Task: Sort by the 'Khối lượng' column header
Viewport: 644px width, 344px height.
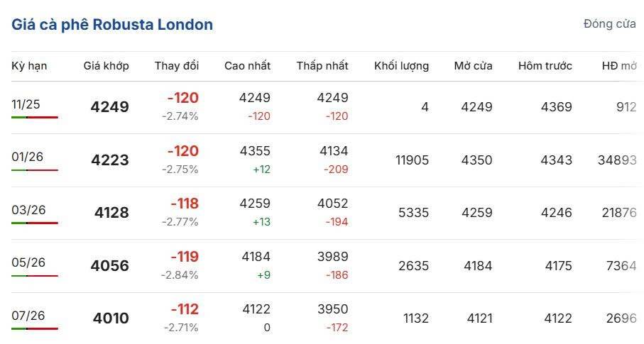Action: point(401,66)
